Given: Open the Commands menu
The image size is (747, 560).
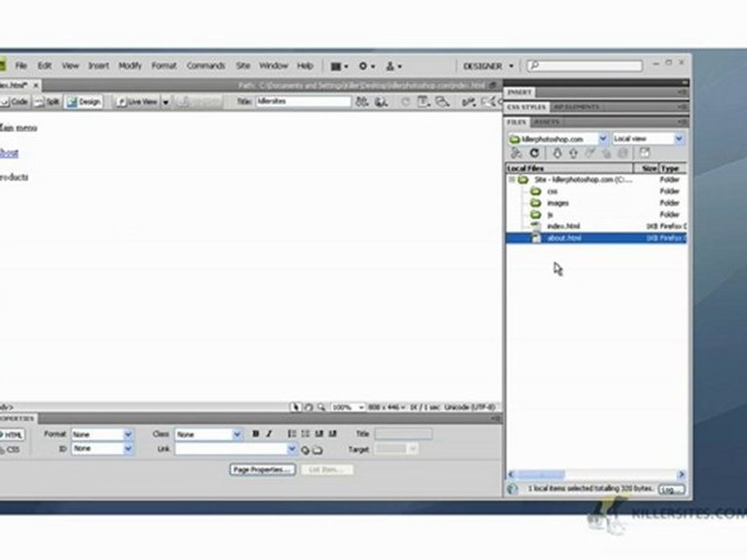Looking at the screenshot, I should pos(205,65).
